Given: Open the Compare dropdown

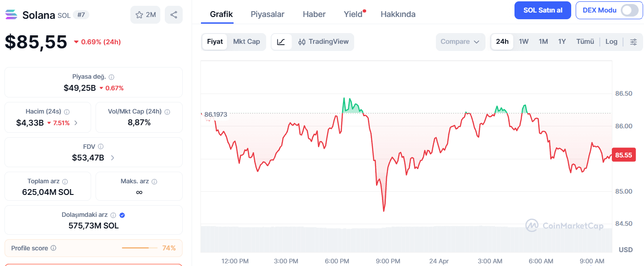Looking at the screenshot, I should pos(460,42).
